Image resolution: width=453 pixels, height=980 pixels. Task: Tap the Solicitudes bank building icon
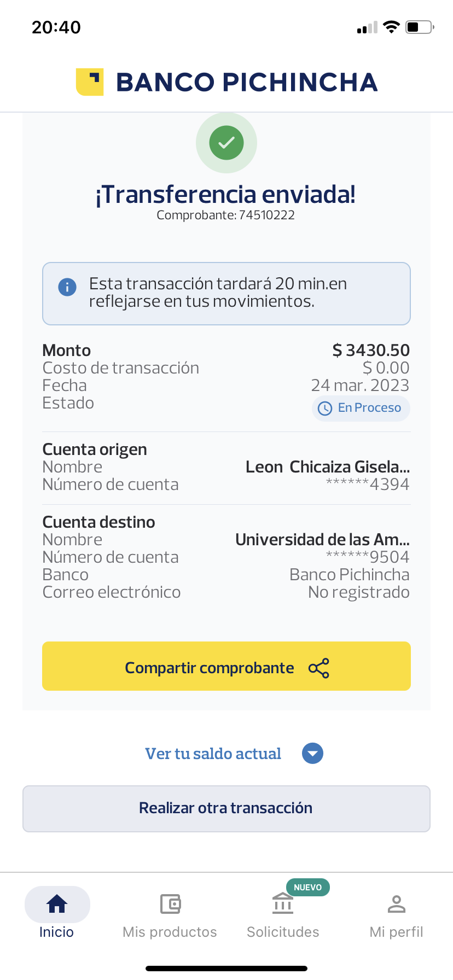click(283, 904)
